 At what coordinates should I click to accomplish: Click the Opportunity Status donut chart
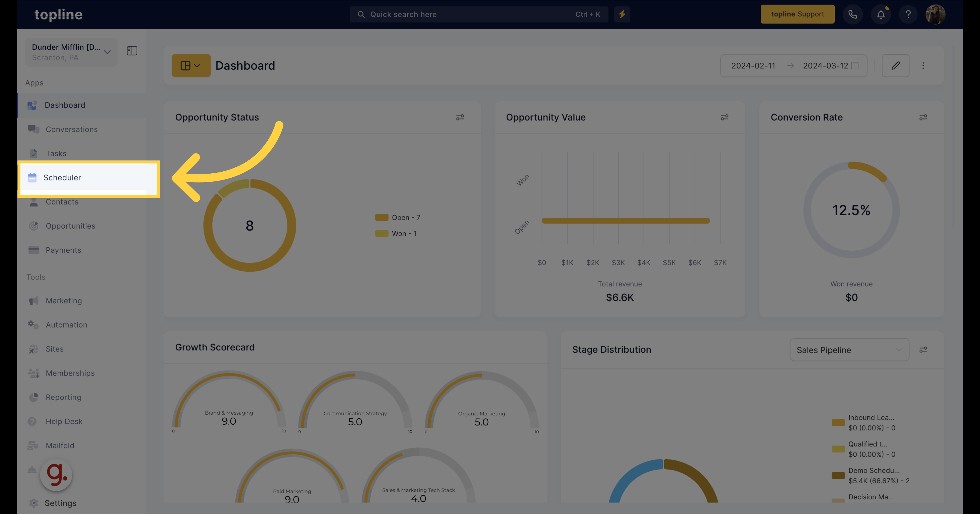coord(250,225)
